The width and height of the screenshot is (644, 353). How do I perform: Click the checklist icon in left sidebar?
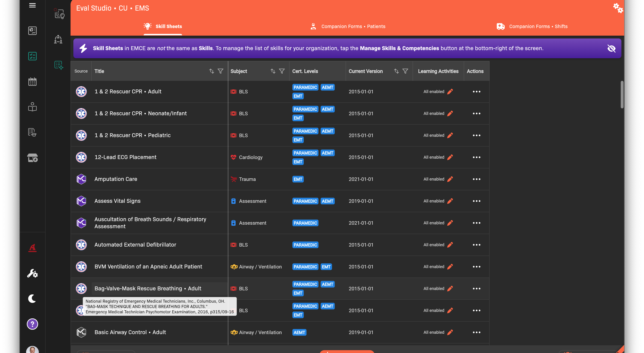click(32, 56)
